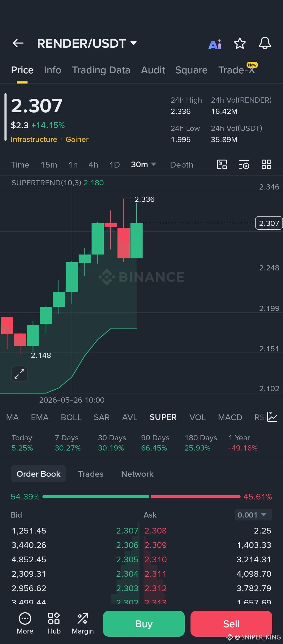This screenshot has height=644, width=283.
Task: Open the Square tab
Action: point(191,70)
